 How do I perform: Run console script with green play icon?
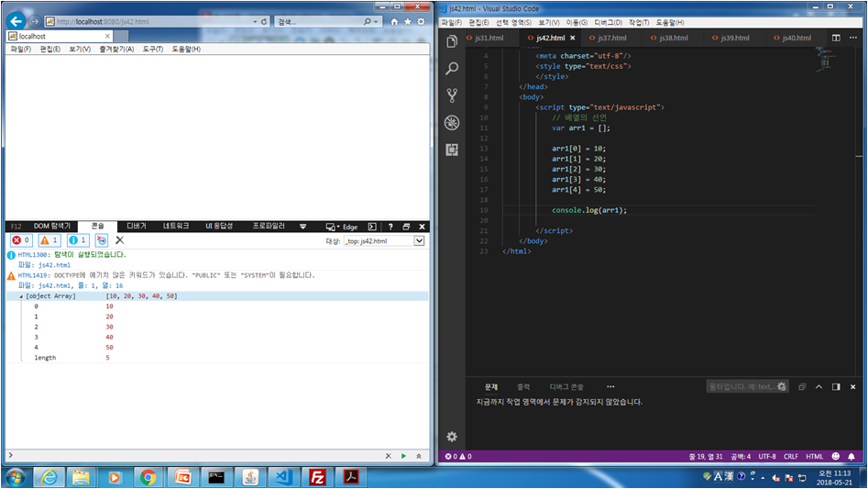click(403, 456)
